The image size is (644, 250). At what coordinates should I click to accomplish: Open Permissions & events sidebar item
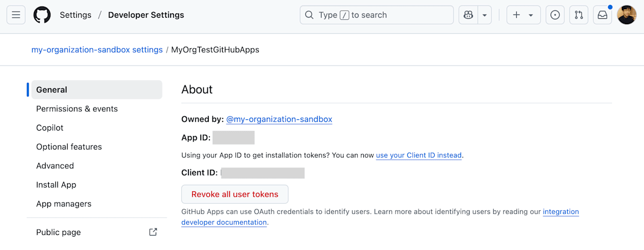point(97,109)
